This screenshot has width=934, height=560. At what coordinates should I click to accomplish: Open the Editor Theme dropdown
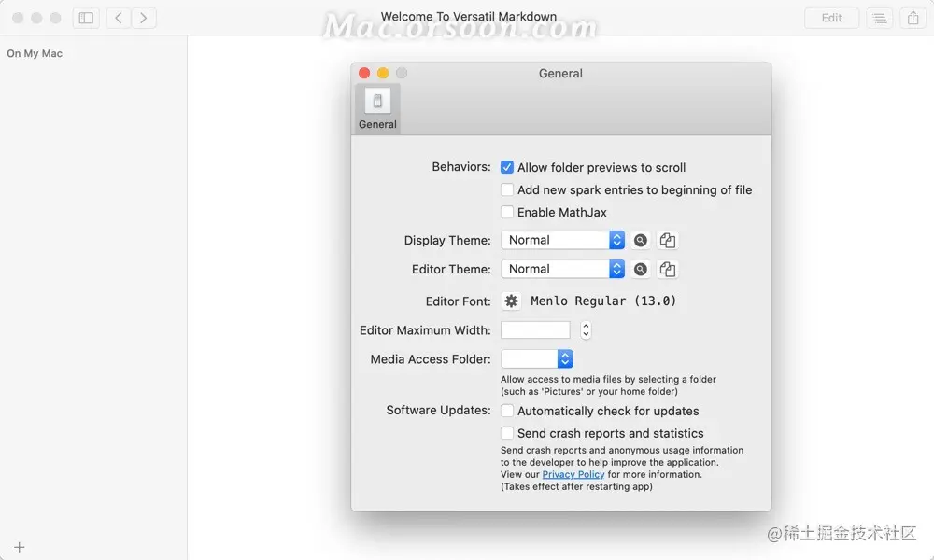pyautogui.click(x=563, y=269)
